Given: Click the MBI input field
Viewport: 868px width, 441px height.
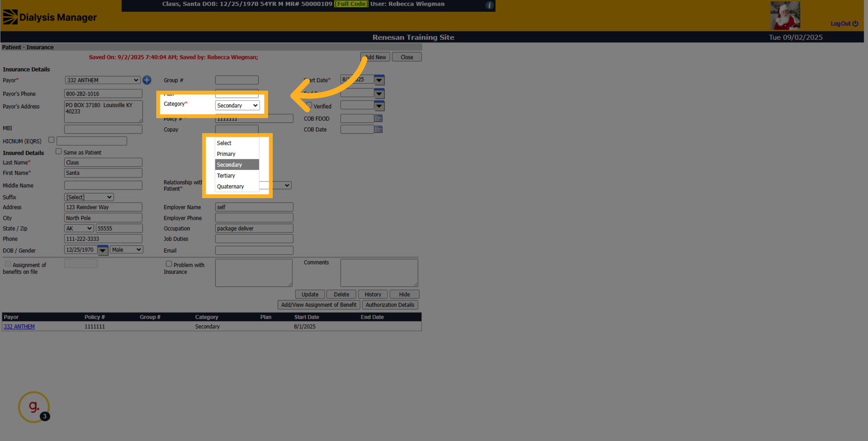Looking at the screenshot, I should (103, 129).
